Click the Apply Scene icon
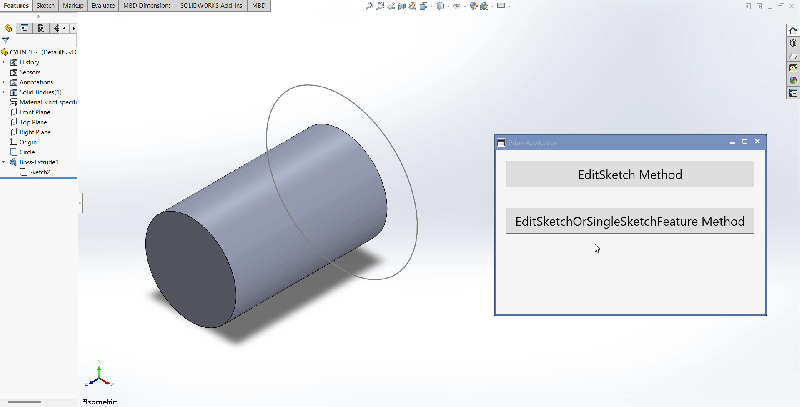This screenshot has width=800, height=407. coord(484,6)
